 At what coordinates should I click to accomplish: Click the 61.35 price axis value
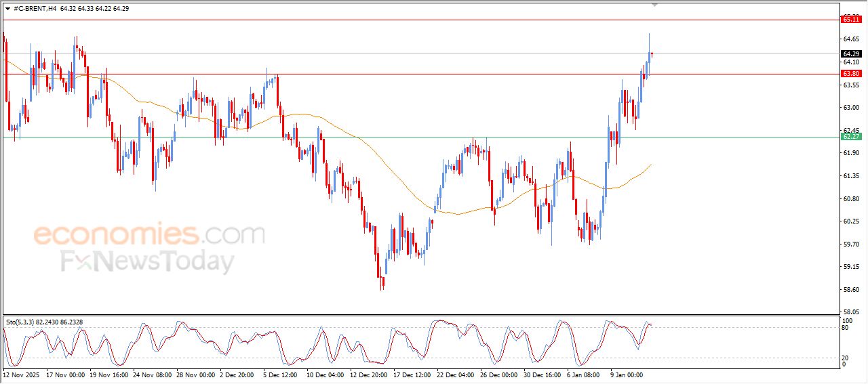coord(851,176)
